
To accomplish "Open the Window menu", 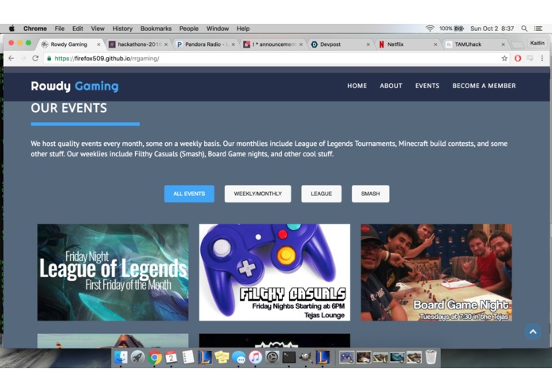I will pos(217,29).
